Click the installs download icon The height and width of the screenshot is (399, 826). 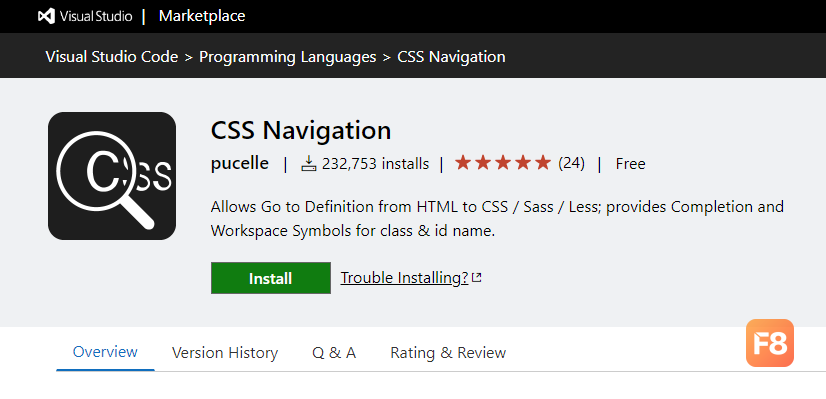pos(309,164)
